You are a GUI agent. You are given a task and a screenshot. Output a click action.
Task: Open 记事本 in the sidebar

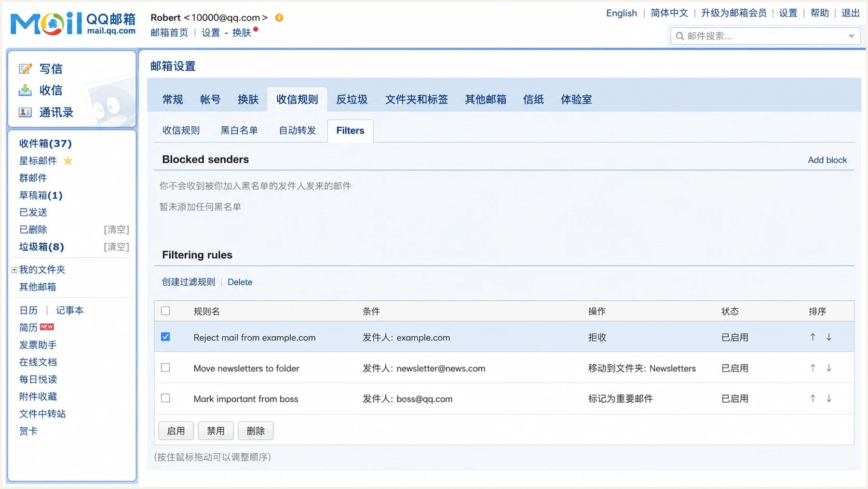click(x=70, y=310)
